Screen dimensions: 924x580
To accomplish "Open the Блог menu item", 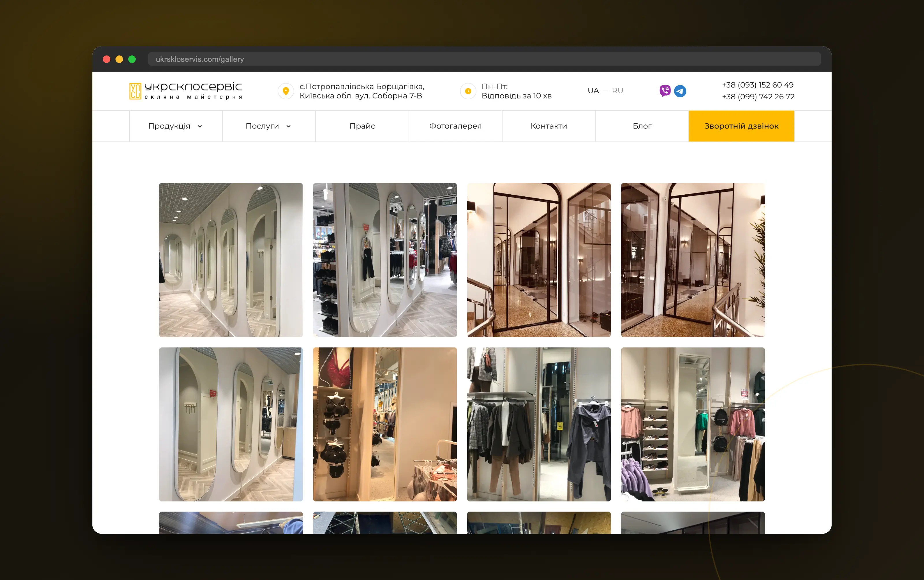I will pos(642,126).
